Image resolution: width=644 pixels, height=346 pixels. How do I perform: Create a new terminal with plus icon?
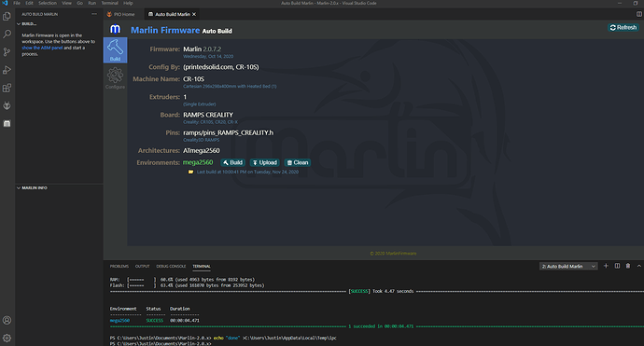(606, 266)
